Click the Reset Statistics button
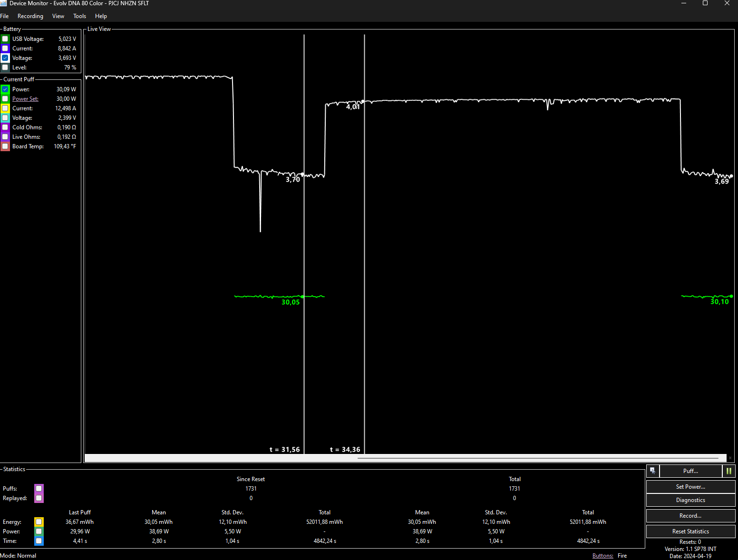 coord(690,531)
